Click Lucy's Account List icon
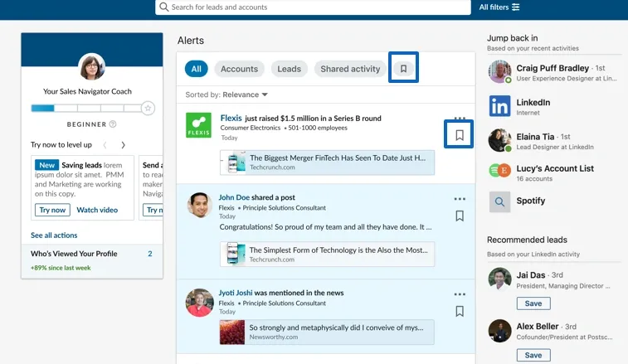The image size is (628, 364). click(x=499, y=170)
